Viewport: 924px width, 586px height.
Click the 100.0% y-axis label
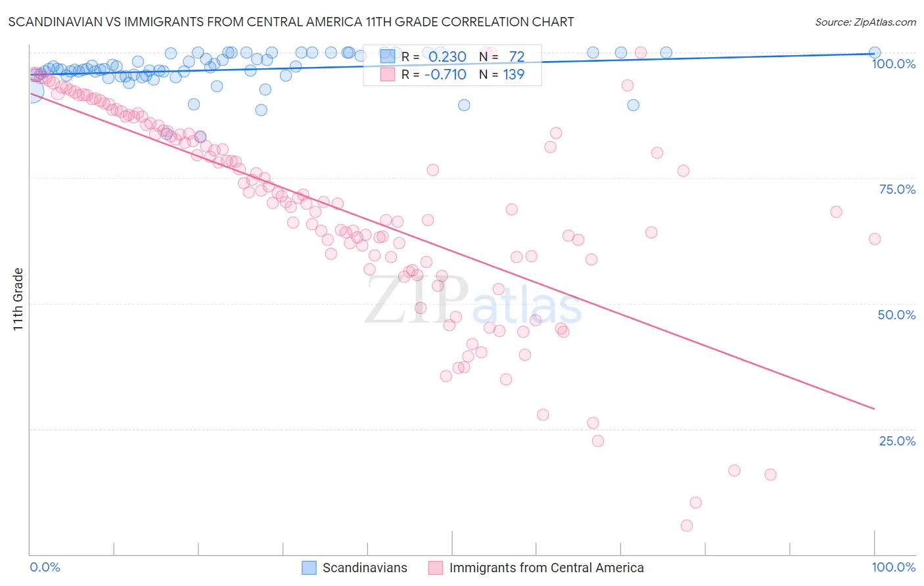coord(894,64)
